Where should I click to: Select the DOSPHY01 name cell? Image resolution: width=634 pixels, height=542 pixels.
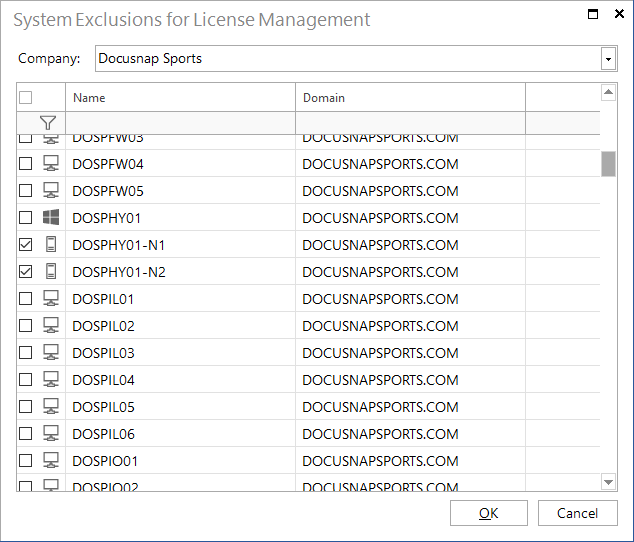click(x=180, y=218)
